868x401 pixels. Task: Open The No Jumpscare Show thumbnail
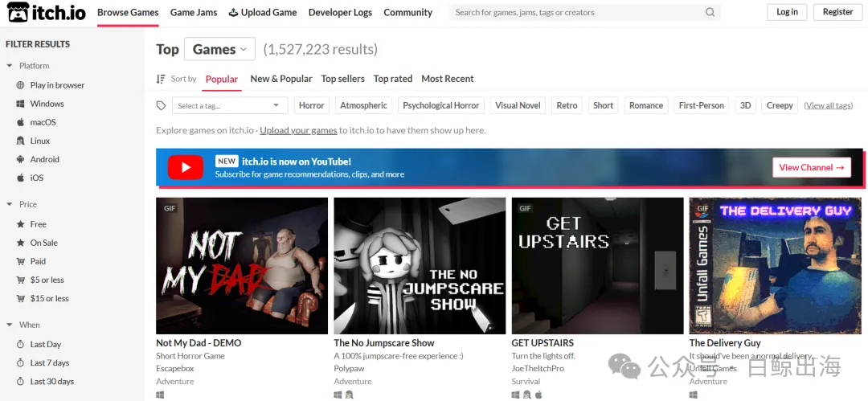coord(420,266)
